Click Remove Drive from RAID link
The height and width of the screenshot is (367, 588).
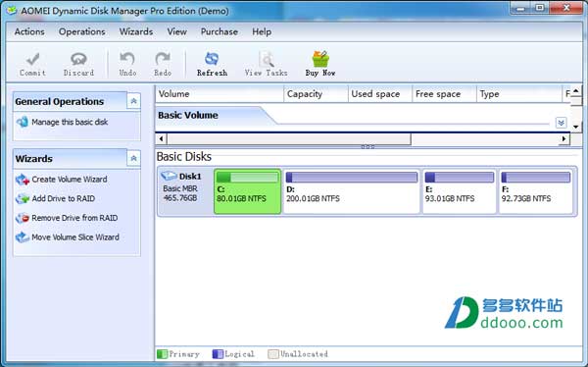74,218
